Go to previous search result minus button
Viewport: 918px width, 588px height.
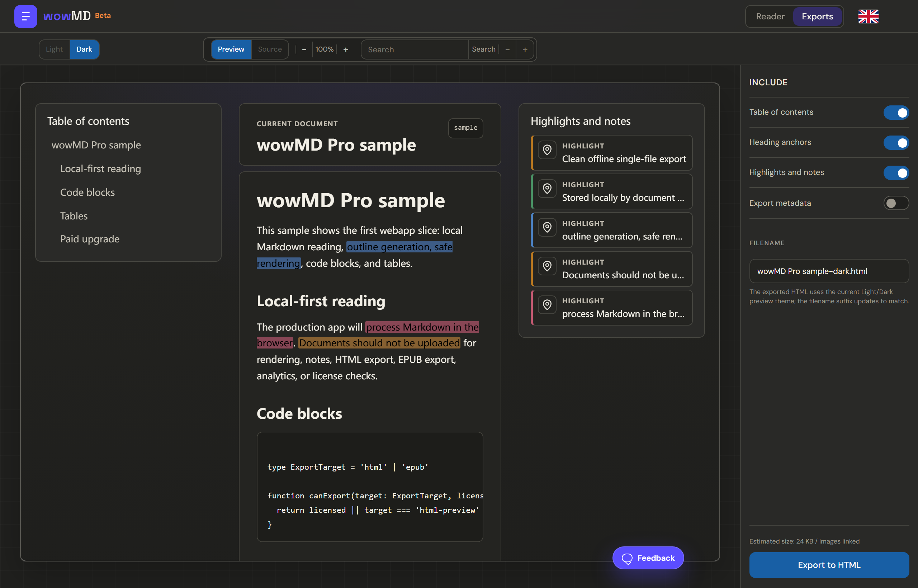pyautogui.click(x=507, y=49)
